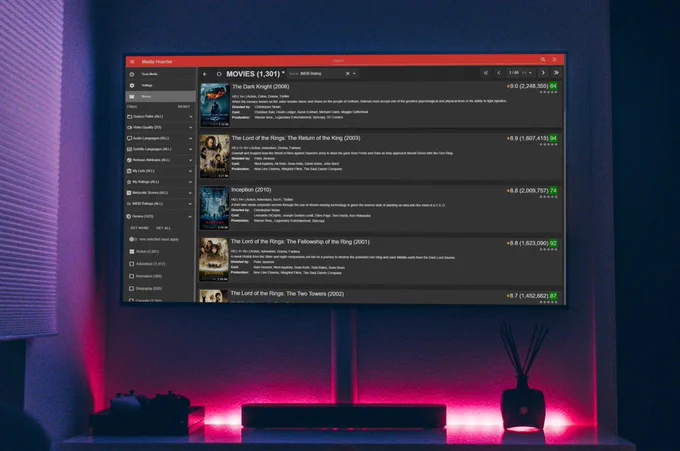
Task: Collapse the Genres filter section
Action: (x=190, y=216)
